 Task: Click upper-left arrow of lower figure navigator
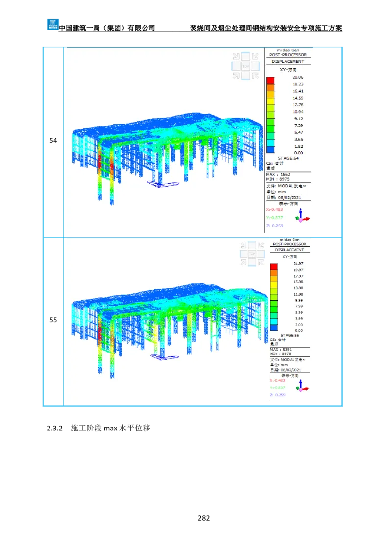243,245
